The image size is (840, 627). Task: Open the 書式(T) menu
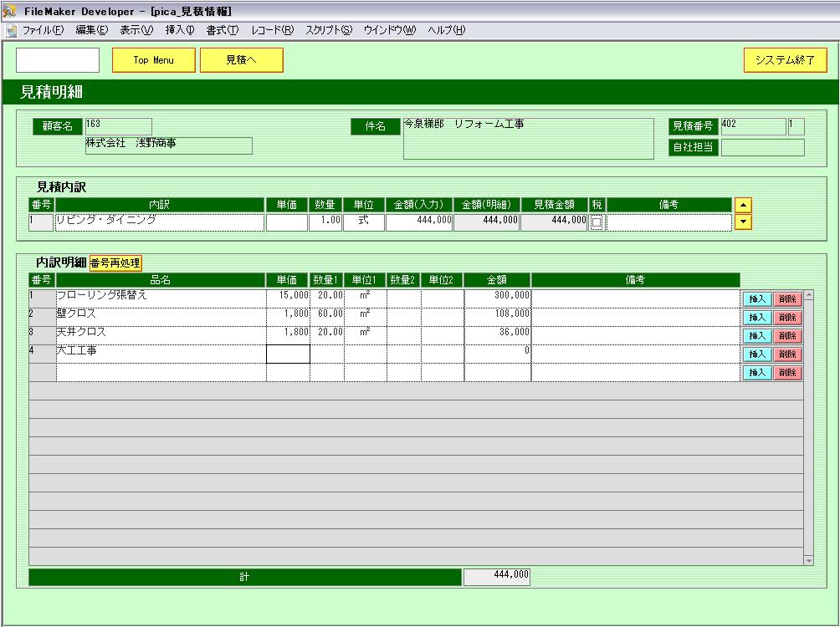(223, 31)
